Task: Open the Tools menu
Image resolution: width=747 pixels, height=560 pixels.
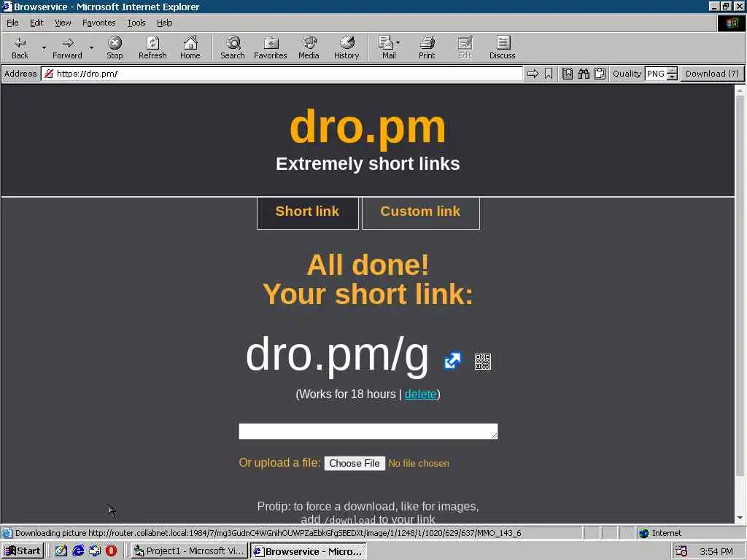Action: point(136,23)
